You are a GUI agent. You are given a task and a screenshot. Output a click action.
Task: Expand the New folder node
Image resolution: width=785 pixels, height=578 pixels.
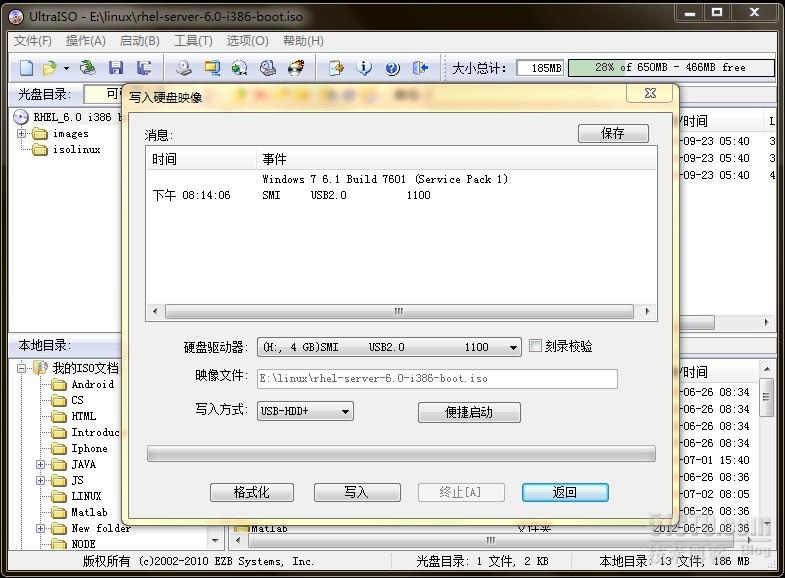pos(40,528)
